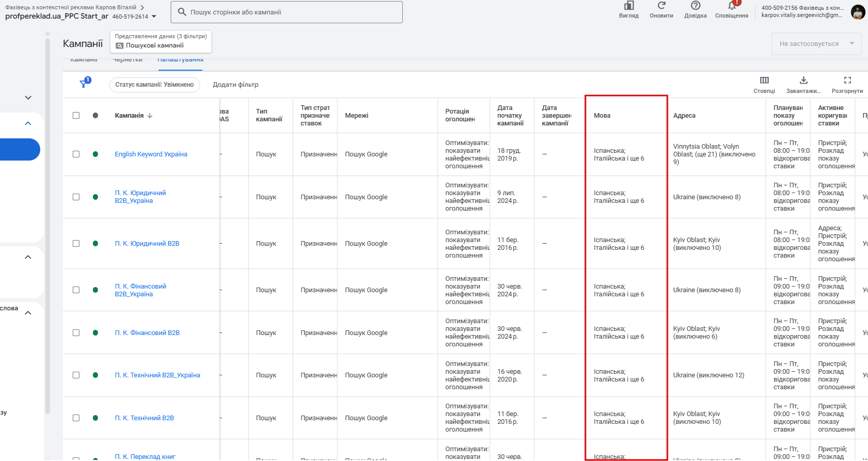Click status dot of П. К. Фінансовий B2B
Viewport: 868px width, 461px height.
tap(95, 332)
